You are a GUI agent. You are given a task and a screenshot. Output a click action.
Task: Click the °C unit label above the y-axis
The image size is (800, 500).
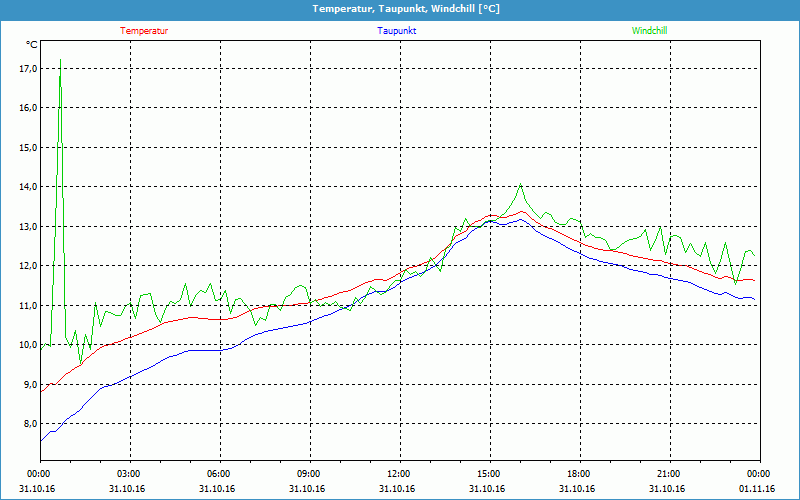[x=32, y=45]
